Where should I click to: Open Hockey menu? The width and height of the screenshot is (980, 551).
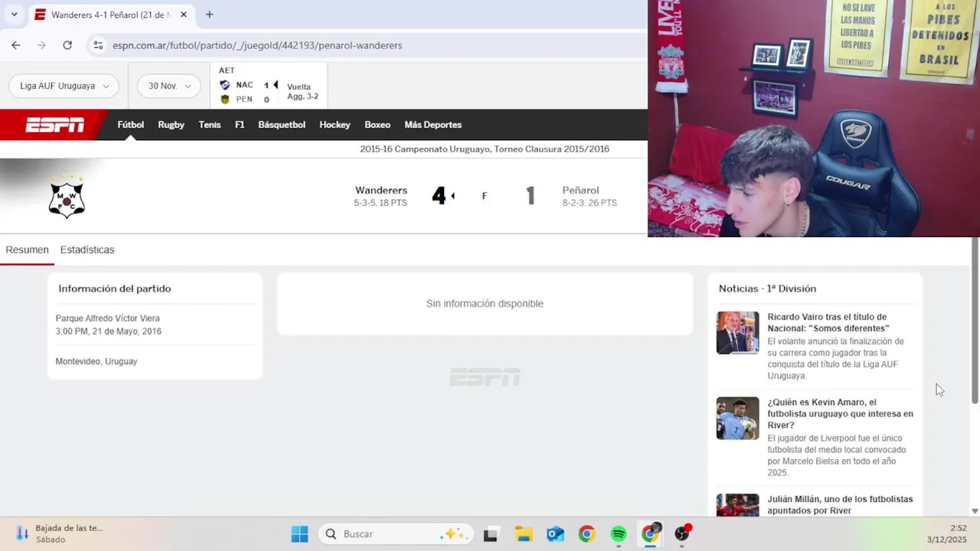(x=335, y=125)
